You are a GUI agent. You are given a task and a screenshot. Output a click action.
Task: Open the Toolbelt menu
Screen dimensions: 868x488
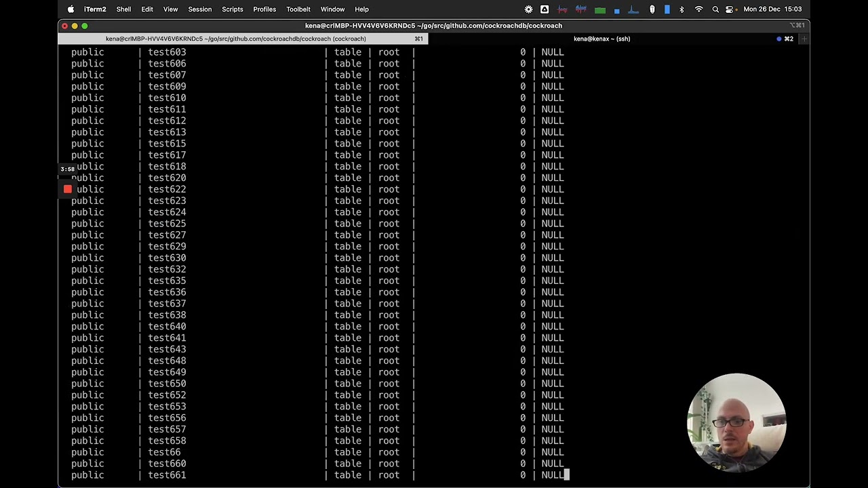(x=298, y=9)
